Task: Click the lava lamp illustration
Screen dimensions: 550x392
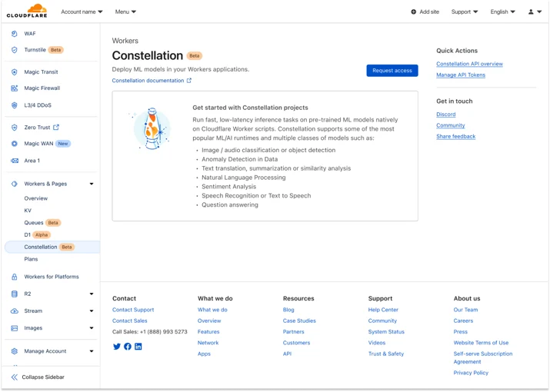Action: 152,128
